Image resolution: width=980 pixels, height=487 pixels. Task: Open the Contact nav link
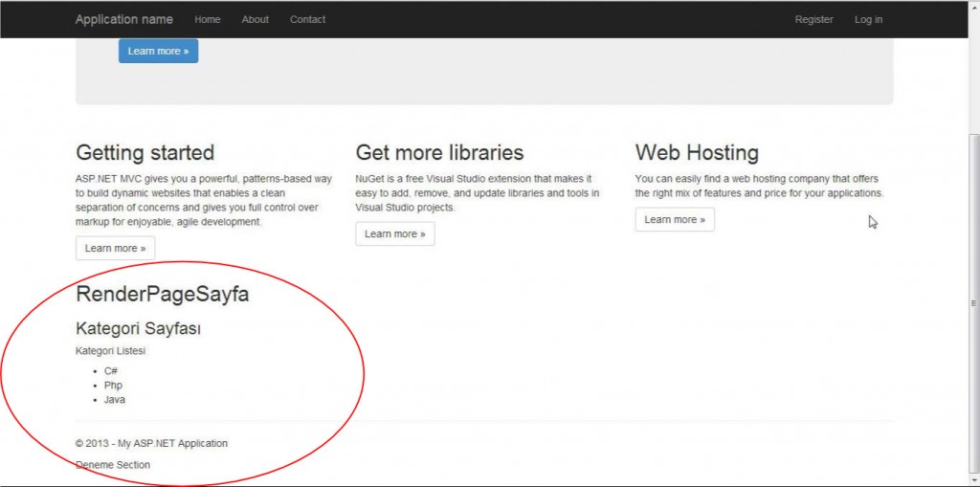coord(307,19)
